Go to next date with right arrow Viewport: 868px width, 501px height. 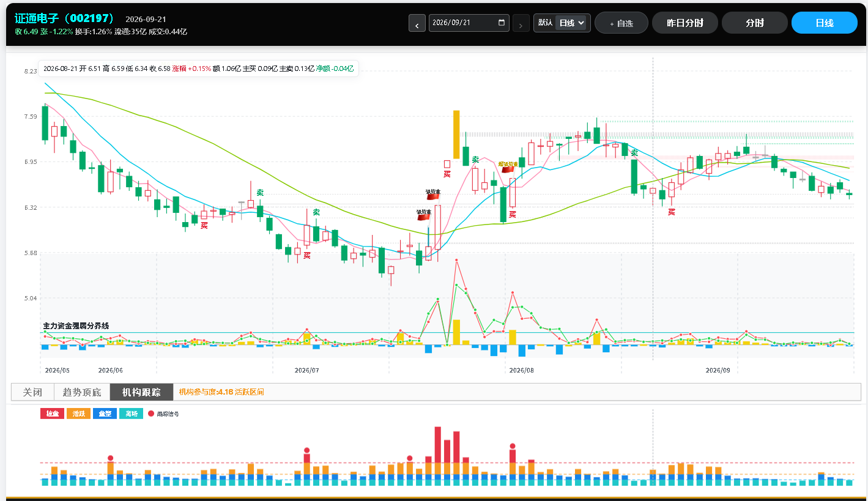tap(521, 23)
